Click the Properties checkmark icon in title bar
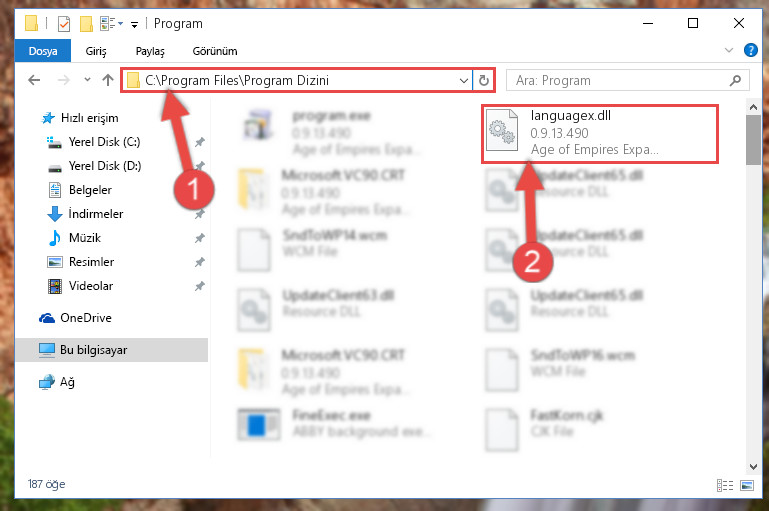Image resolution: width=769 pixels, height=511 pixels. [64, 24]
